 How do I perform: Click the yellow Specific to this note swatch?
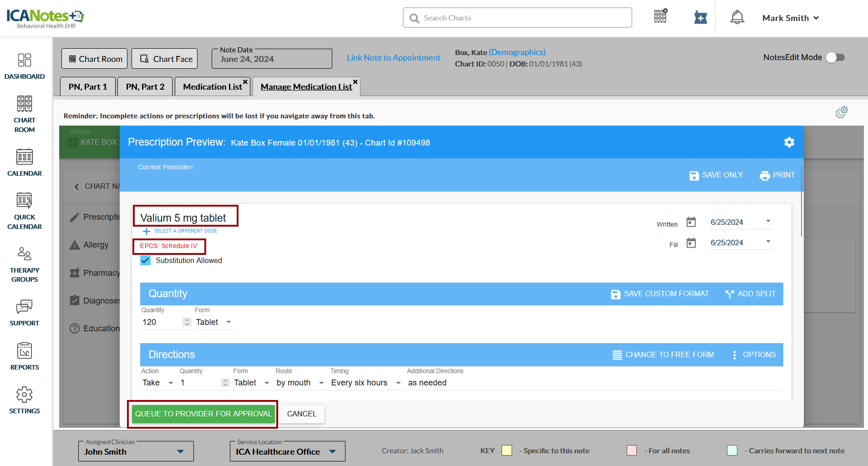coord(507,451)
